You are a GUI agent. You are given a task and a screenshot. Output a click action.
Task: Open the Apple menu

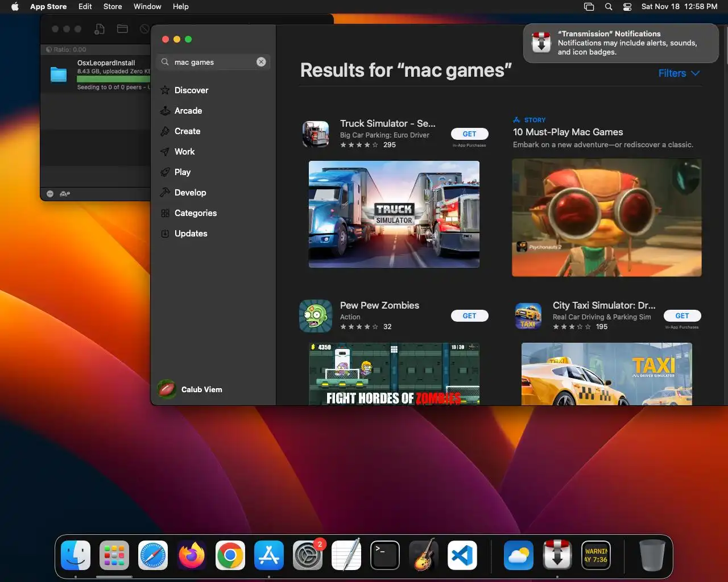click(x=15, y=7)
